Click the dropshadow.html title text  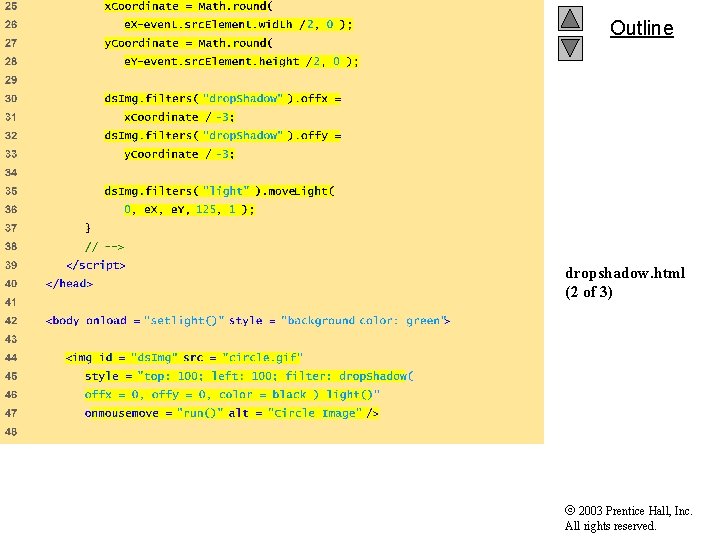point(625,273)
